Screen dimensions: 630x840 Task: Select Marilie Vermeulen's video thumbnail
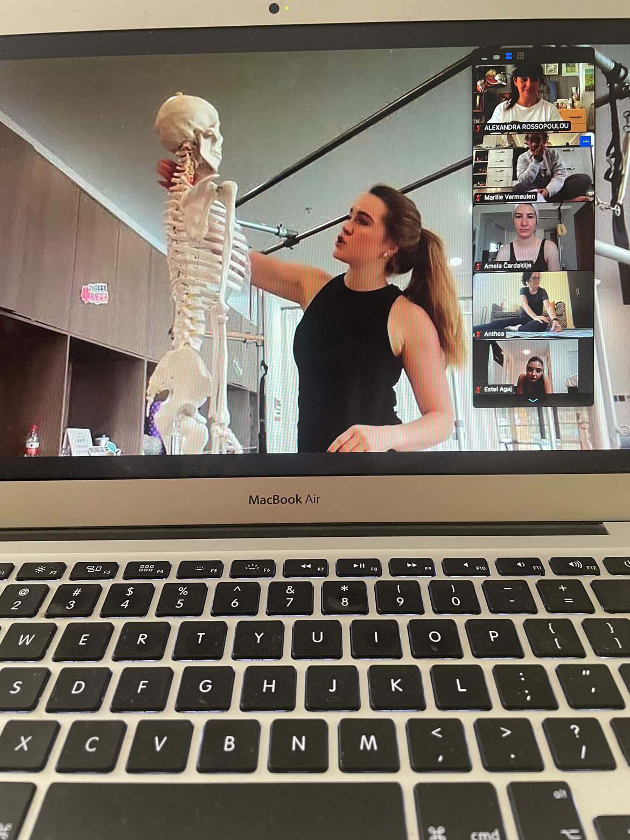534,168
